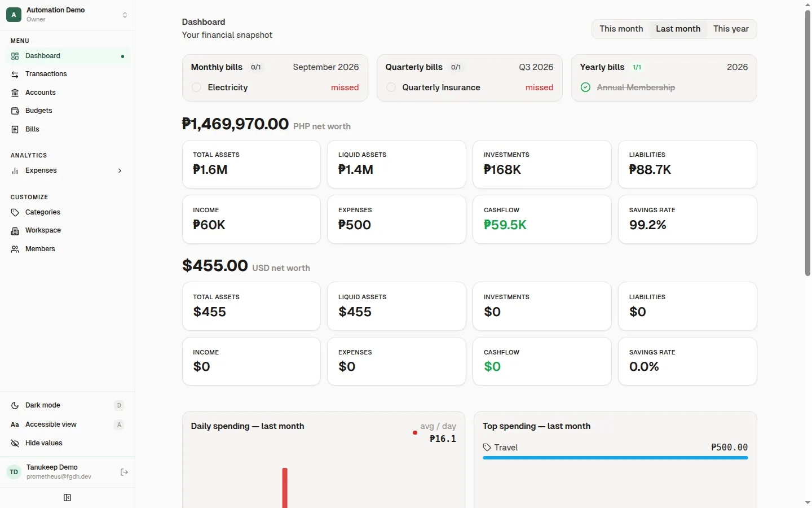Image resolution: width=812 pixels, height=508 pixels.
Task: Click the Accessible view Aa icon
Action: [x=15, y=424]
